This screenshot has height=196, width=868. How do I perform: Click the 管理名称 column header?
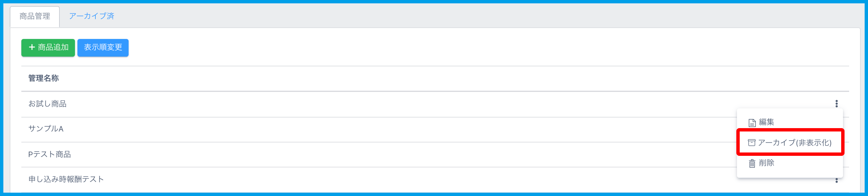pyautogui.click(x=44, y=78)
